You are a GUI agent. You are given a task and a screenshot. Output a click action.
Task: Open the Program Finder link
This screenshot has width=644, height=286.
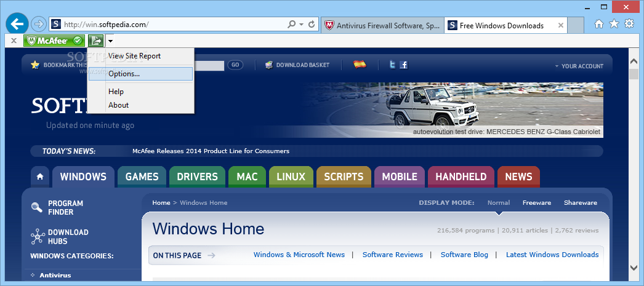click(65, 208)
